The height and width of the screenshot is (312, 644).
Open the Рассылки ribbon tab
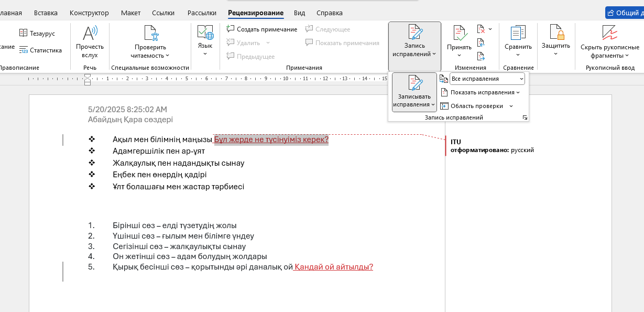point(202,13)
